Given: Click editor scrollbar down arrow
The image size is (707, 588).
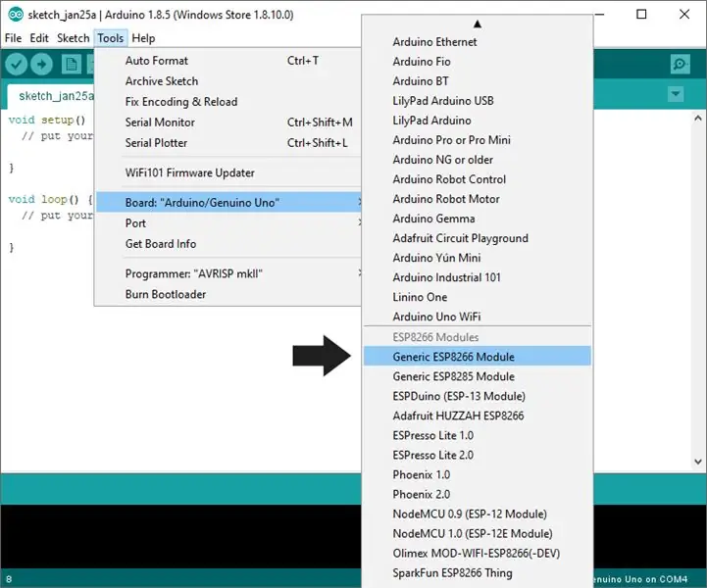Looking at the screenshot, I should point(698,462).
